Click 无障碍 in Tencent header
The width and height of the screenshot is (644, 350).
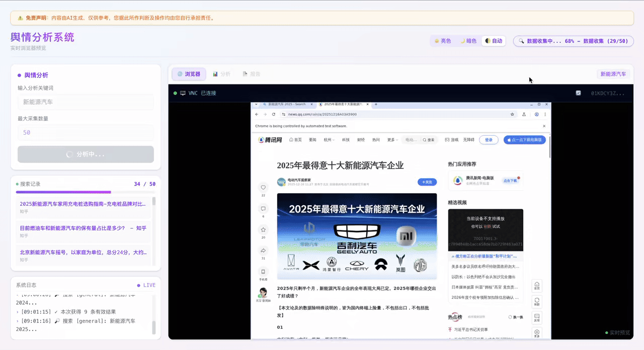click(469, 140)
